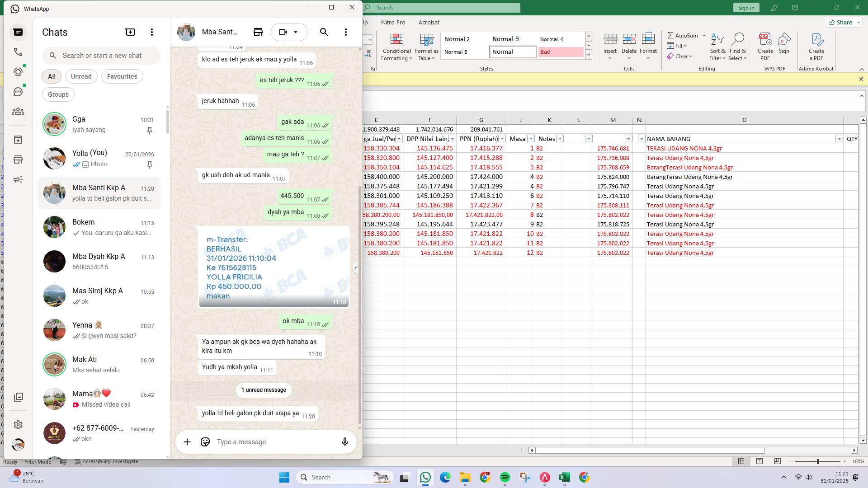Expand the video call options dropdown

(x=296, y=32)
